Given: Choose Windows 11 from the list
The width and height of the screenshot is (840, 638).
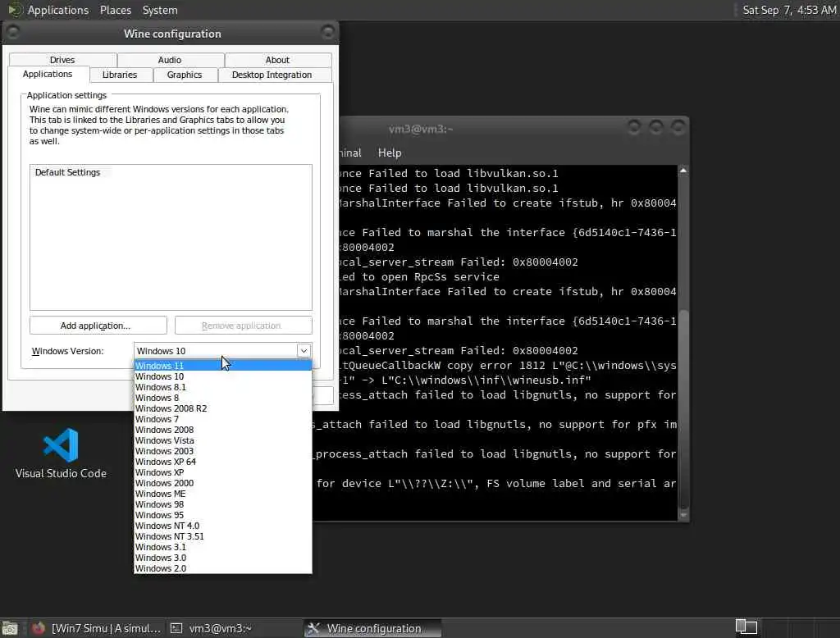Looking at the screenshot, I should click(x=223, y=366).
